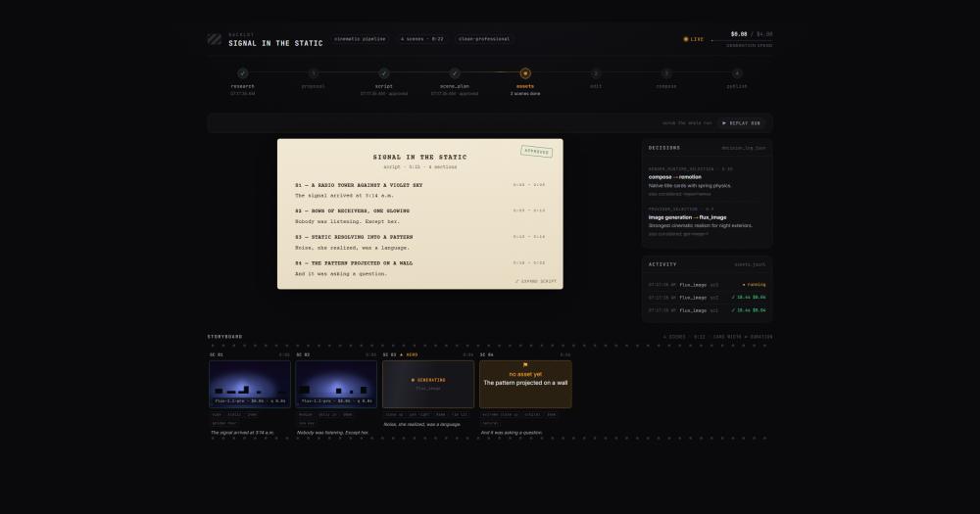
Task: Click caption 'Noise, she realized, was a language.' under SC 03
Action: coord(421,424)
